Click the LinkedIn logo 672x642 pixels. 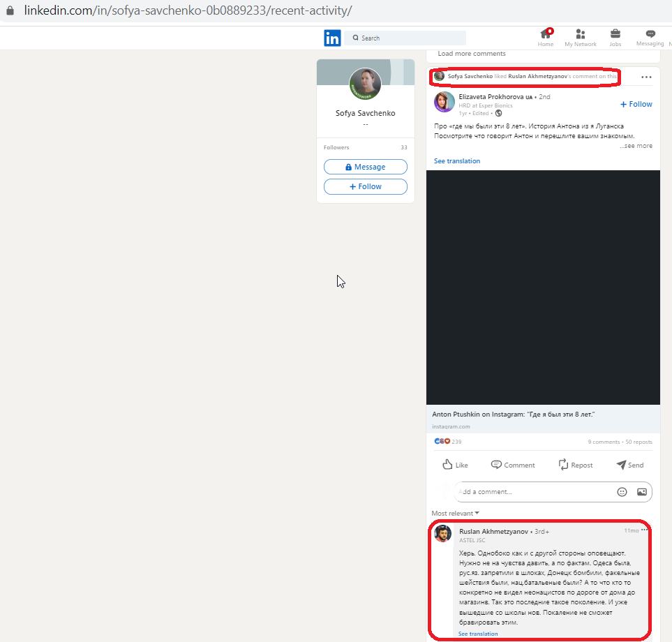coord(332,38)
